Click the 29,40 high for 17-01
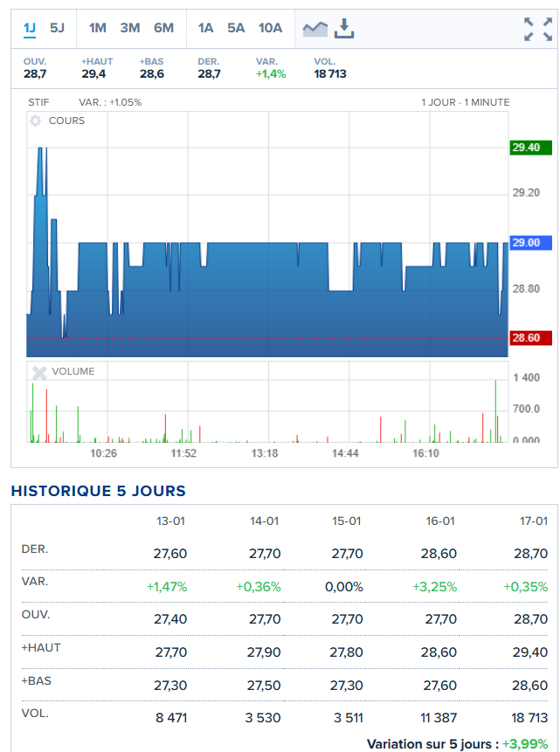 point(529,652)
